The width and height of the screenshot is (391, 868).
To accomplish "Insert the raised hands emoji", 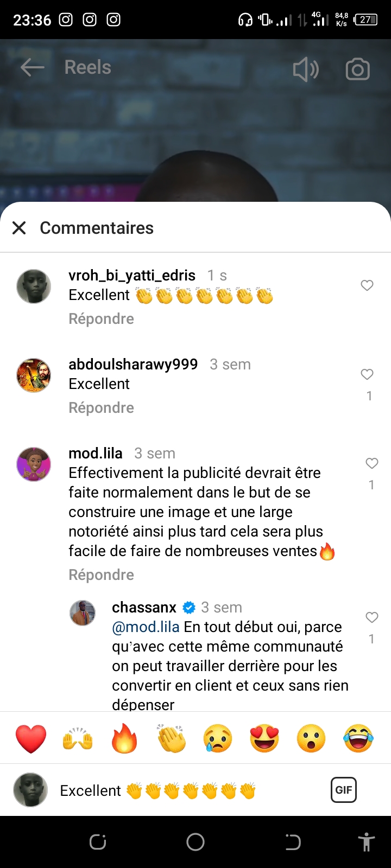I will [x=78, y=738].
